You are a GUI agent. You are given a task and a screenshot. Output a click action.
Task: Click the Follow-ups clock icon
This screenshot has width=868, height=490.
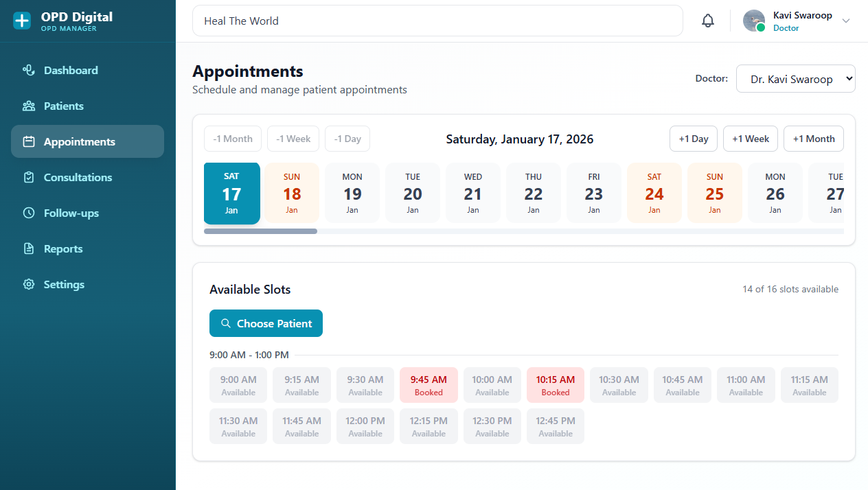click(29, 213)
